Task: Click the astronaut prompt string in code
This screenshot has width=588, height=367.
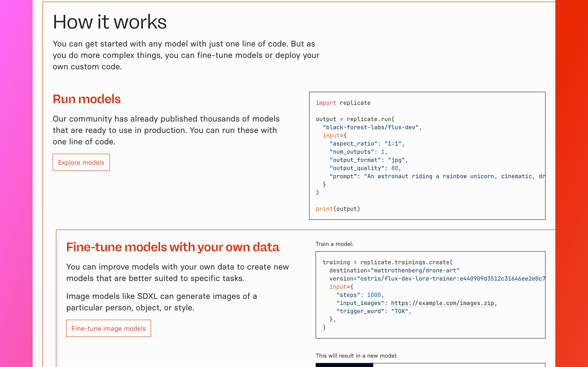Action: tap(454, 176)
